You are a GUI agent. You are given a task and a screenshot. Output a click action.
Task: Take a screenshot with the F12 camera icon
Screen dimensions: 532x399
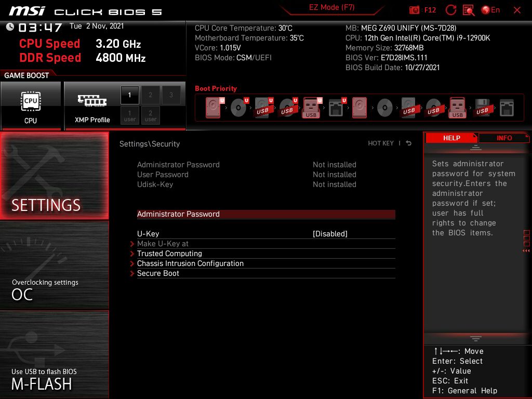point(414,10)
